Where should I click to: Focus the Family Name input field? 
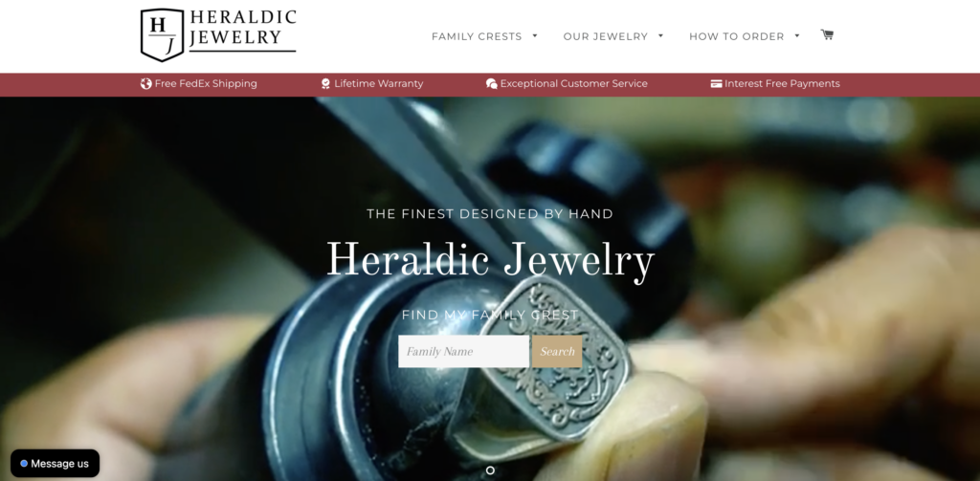(464, 351)
